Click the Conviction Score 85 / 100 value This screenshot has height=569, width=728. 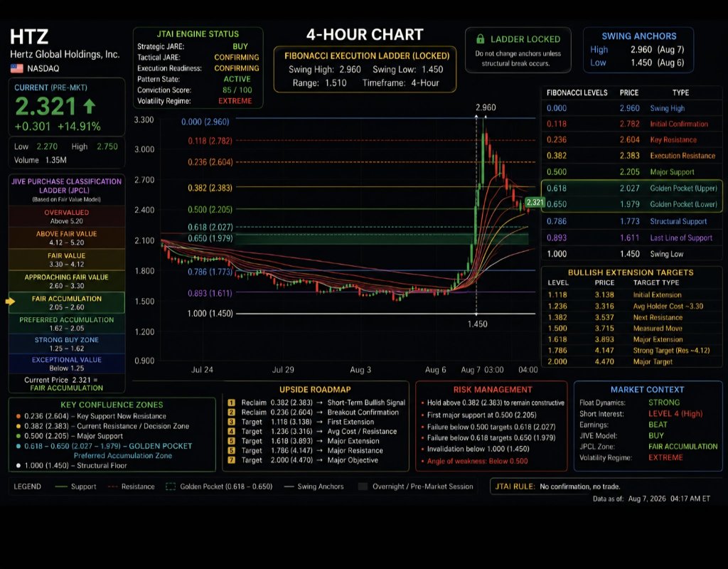[x=237, y=90]
